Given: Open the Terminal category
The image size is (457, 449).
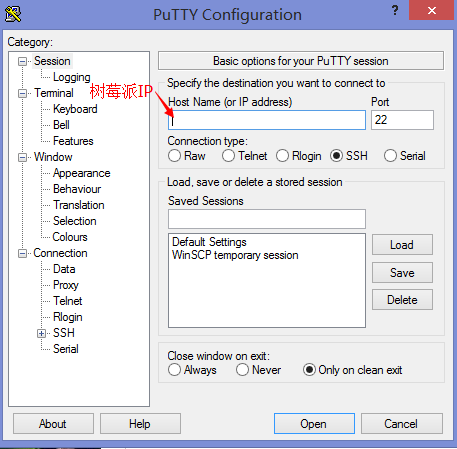Looking at the screenshot, I should click(54, 93).
